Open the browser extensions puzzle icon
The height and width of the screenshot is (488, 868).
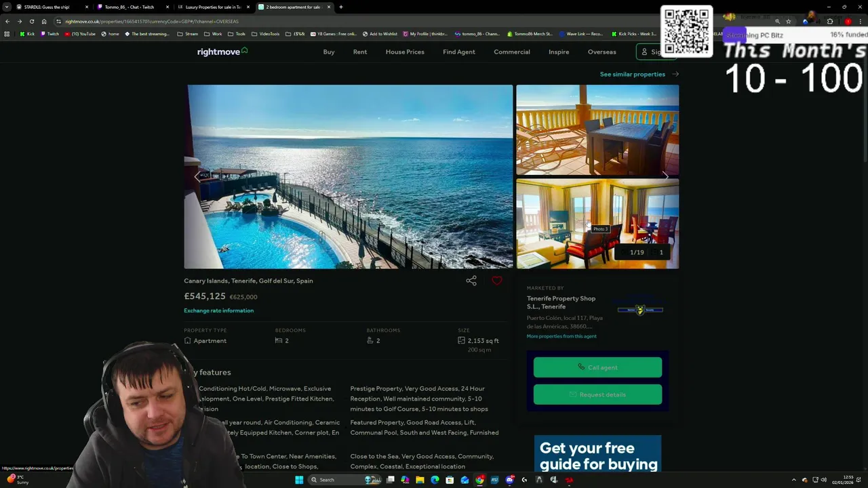[830, 21]
